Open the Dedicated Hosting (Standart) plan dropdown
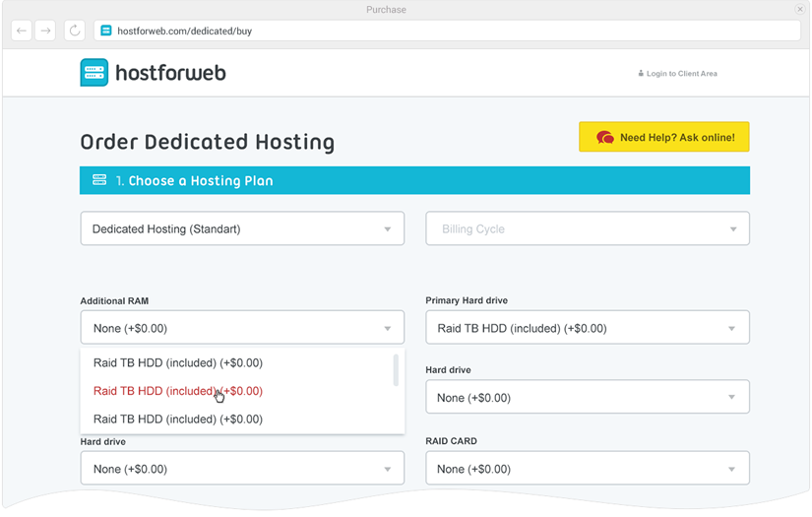The height and width of the screenshot is (517, 812). (242, 228)
